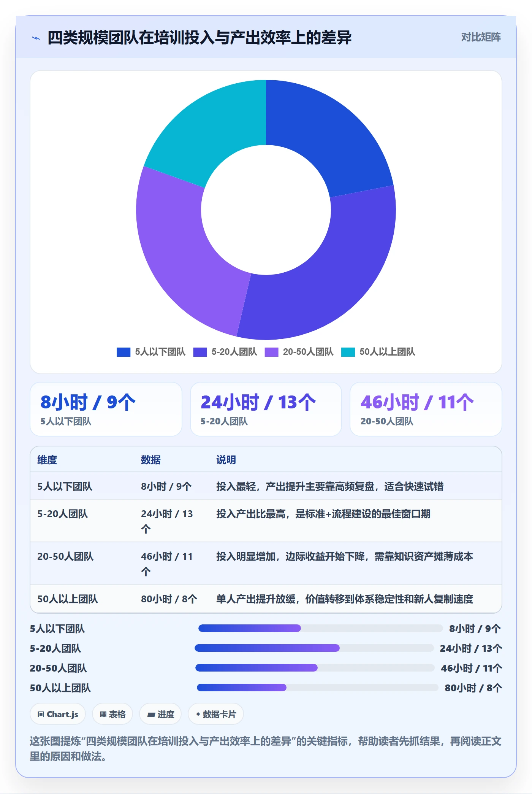This screenshot has width=532, height=794.
Task: Select the 46小时 / 11个 data card
Action: tap(426, 409)
